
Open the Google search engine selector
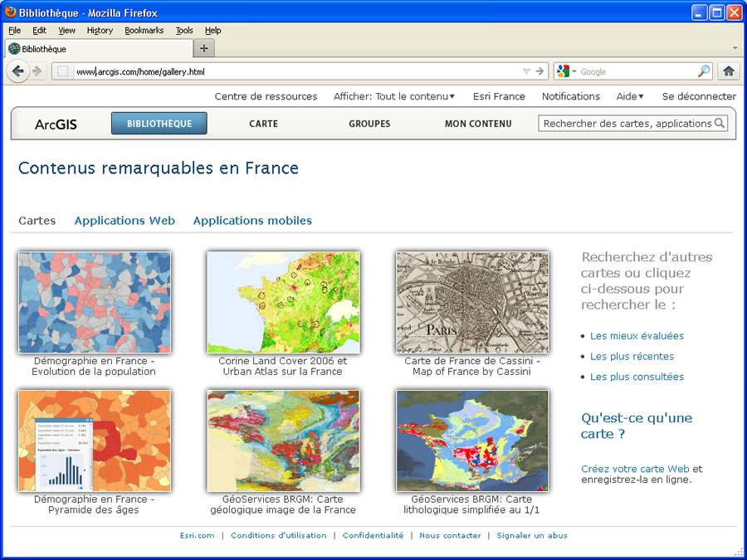coord(566,71)
